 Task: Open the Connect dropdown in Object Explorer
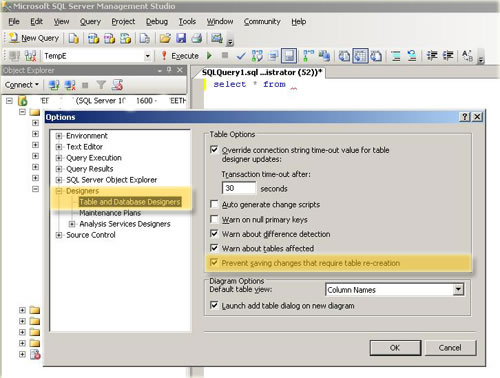(x=22, y=85)
